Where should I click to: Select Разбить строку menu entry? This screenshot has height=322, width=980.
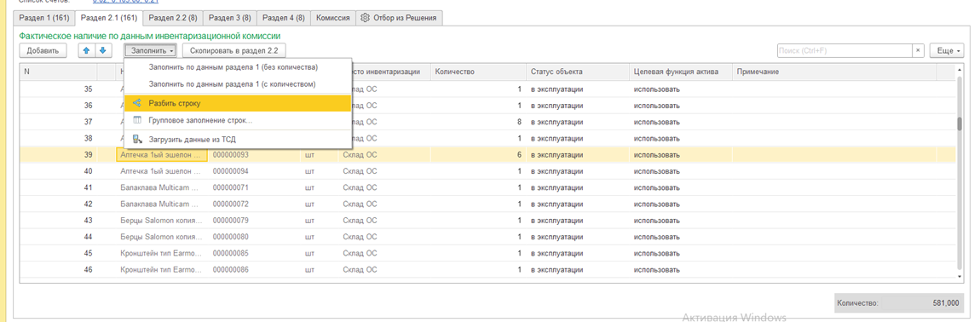(238, 103)
